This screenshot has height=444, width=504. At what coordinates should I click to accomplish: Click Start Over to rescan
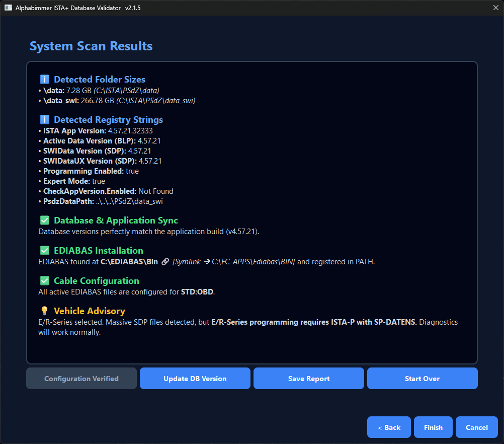pos(422,379)
